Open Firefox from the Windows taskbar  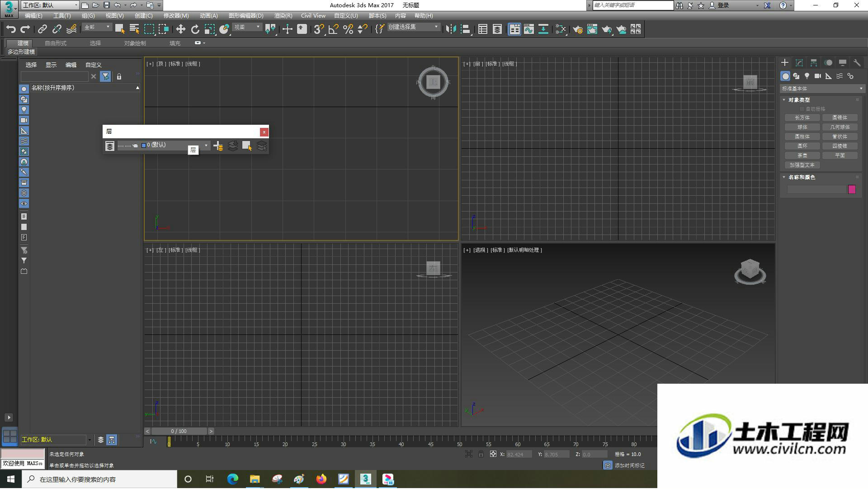(321, 480)
